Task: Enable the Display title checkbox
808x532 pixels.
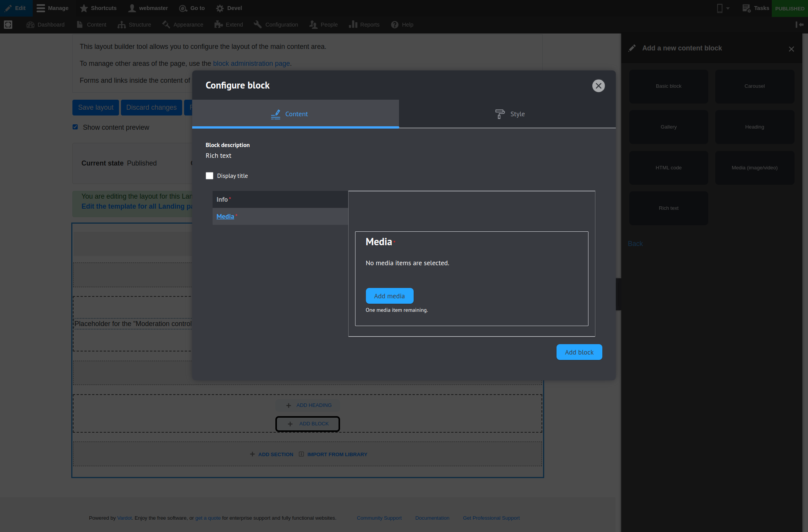Action: (x=210, y=176)
